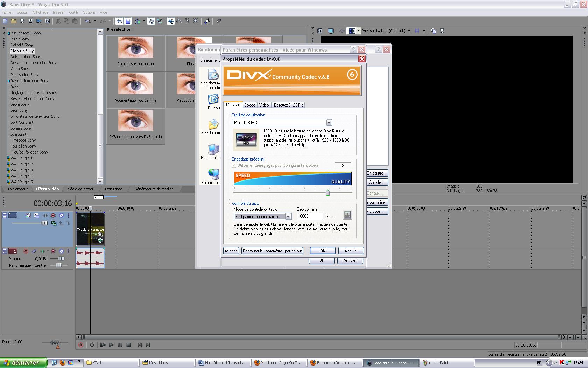Toggle preview on external monitor
588x368 pixels.
[330, 31]
